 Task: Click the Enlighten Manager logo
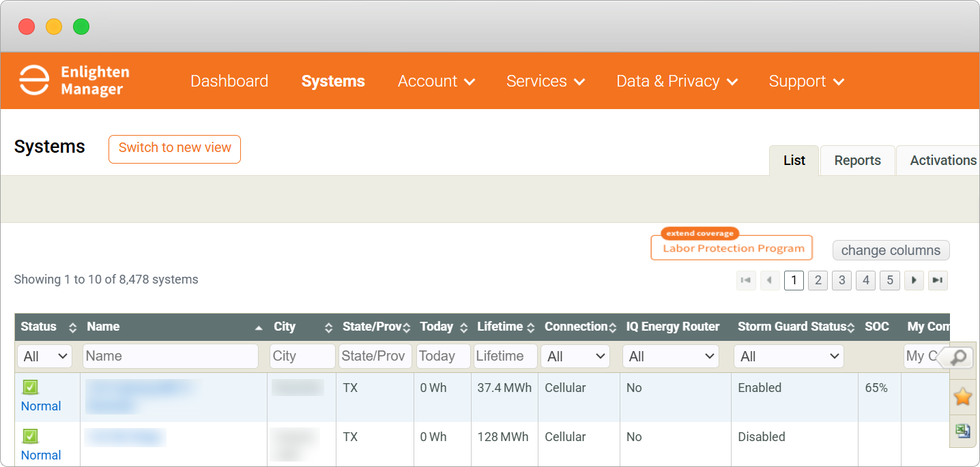[74, 80]
